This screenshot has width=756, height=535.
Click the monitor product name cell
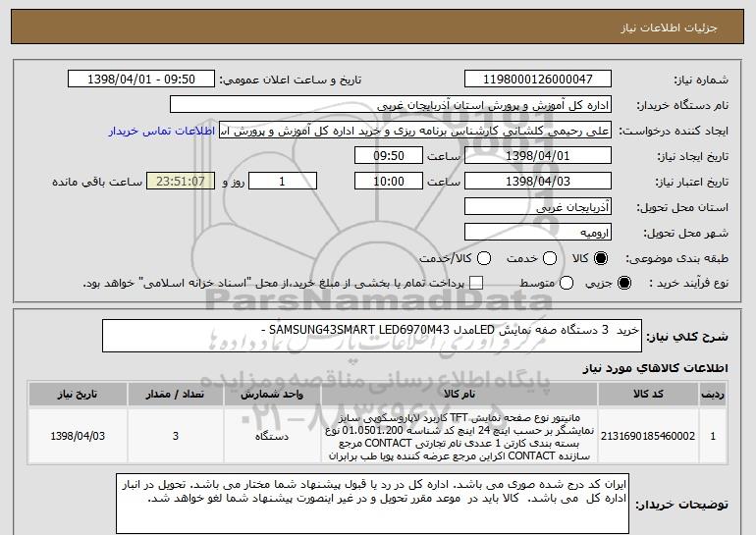pos(459,436)
